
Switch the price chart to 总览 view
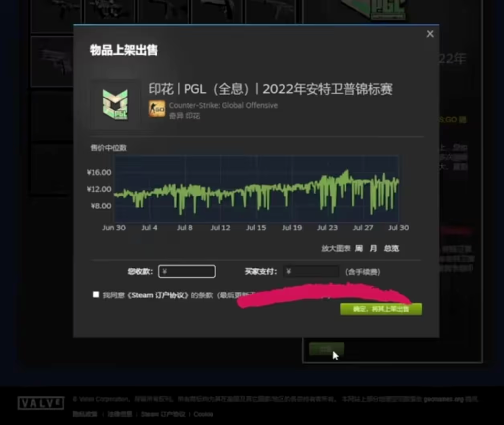tap(391, 248)
